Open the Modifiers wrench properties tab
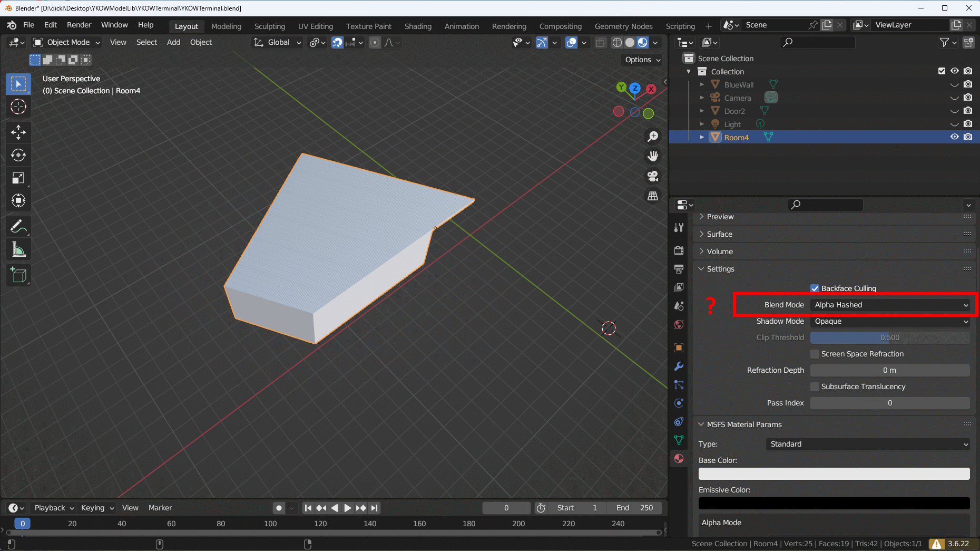This screenshot has width=980, height=551. (x=679, y=366)
